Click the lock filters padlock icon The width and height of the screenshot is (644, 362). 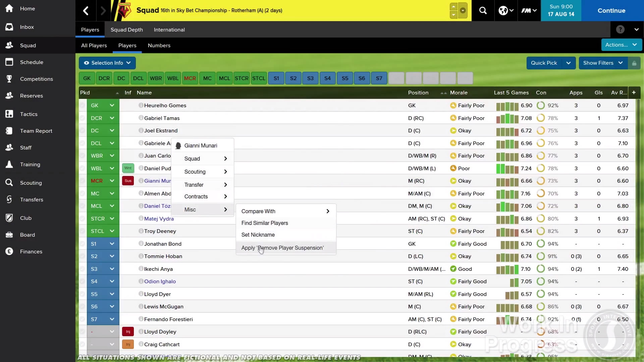634,63
